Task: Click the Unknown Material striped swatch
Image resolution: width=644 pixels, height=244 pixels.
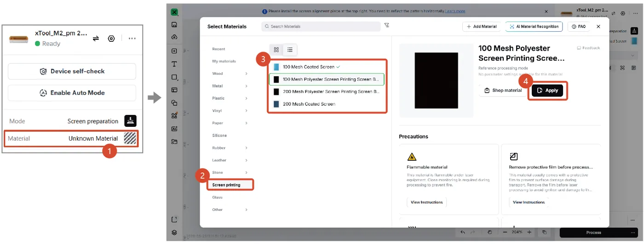Action: coord(131,138)
